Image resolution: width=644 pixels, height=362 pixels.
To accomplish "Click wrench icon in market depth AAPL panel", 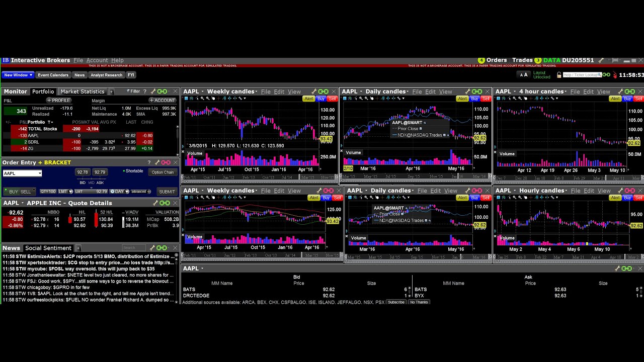I will [617, 268].
